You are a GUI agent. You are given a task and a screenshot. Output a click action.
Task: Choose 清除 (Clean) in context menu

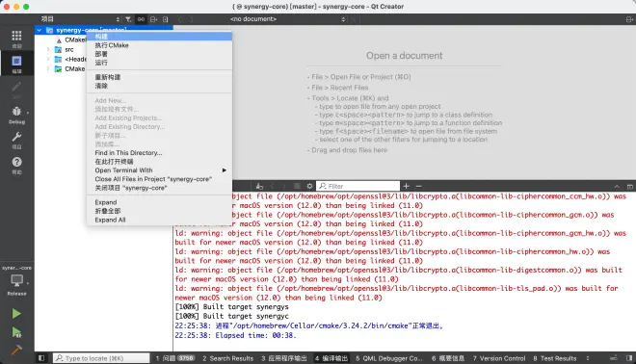click(159, 86)
